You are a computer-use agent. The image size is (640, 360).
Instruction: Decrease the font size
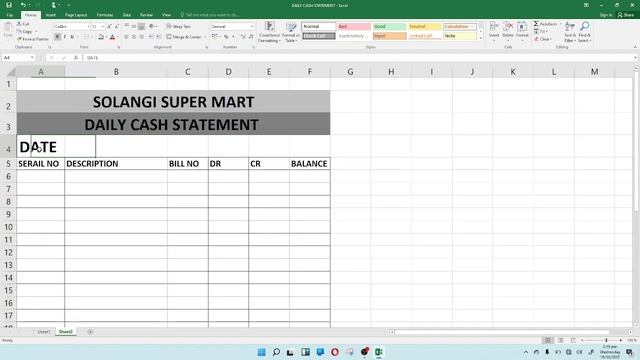point(116,27)
